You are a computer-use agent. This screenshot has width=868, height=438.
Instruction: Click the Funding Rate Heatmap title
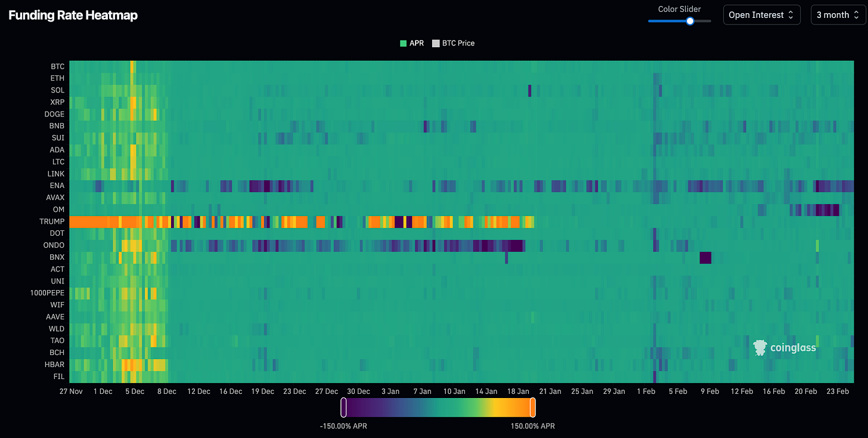tap(73, 15)
